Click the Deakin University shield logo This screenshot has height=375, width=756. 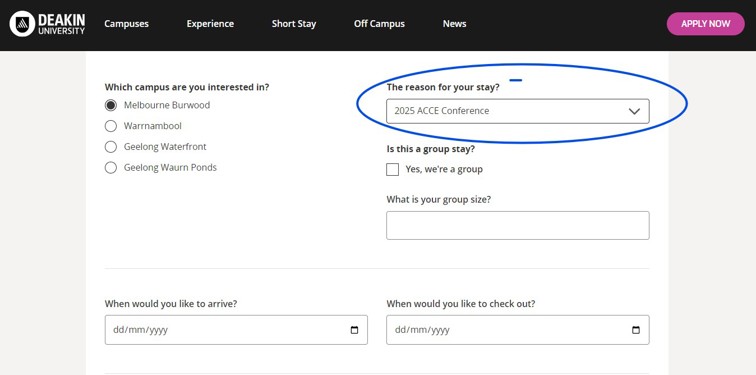22,24
